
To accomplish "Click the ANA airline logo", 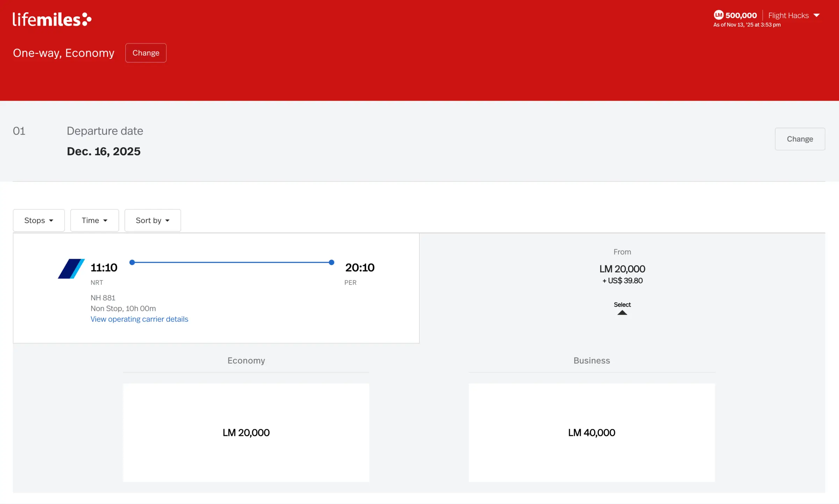I will (x=71, y=269).
